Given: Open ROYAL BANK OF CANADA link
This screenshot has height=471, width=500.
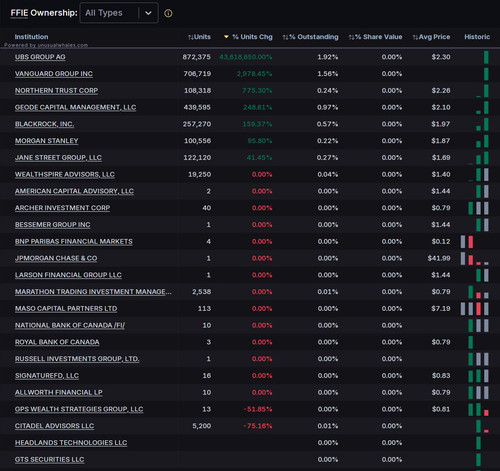Looking at the screenshot, I should click(57, 342).
